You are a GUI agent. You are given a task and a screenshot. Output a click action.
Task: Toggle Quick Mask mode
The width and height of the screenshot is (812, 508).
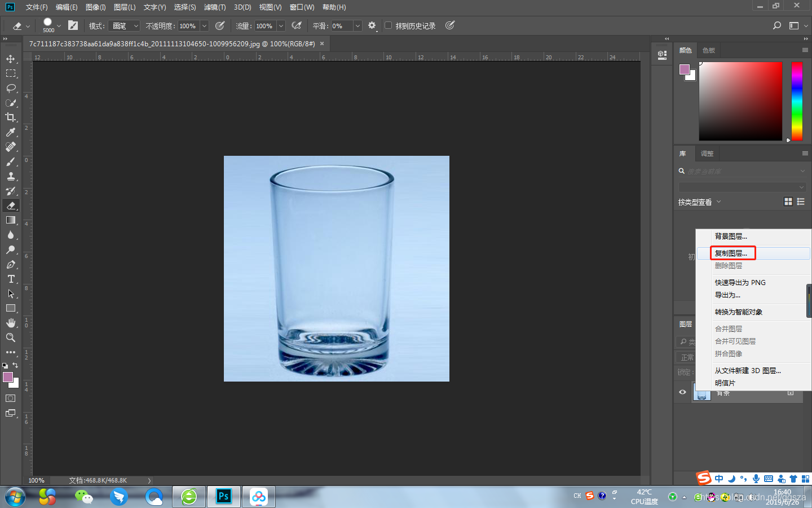coord(11,398)
